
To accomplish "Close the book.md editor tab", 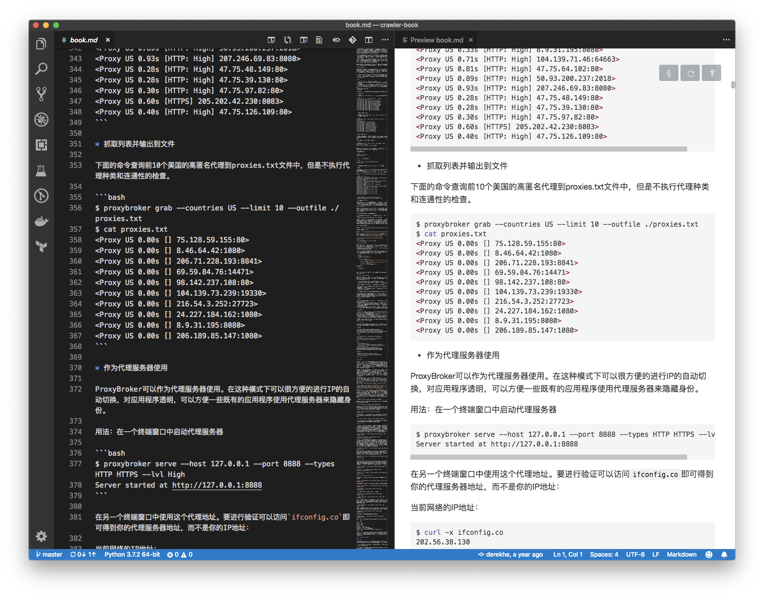I will (108, 40).
